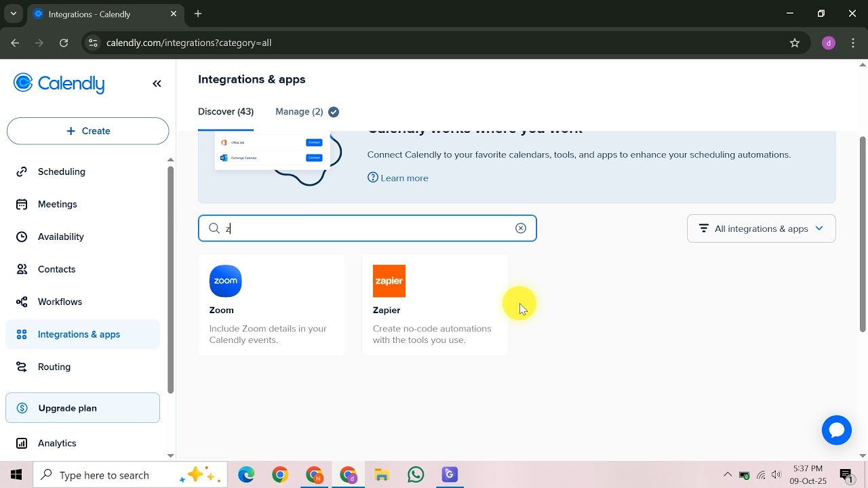
Task: Click the main page vertical scrollbar
Action: coord(863,234)
